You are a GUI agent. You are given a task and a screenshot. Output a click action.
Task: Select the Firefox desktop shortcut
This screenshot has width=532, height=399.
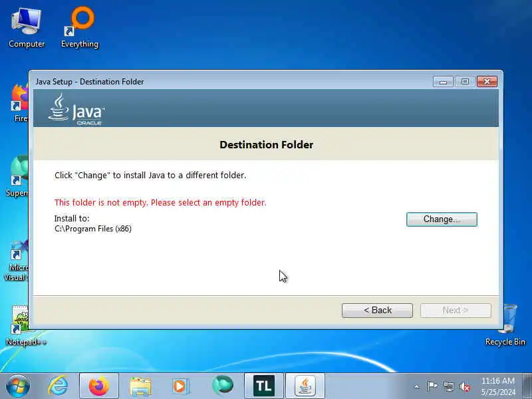pos(20,103)
